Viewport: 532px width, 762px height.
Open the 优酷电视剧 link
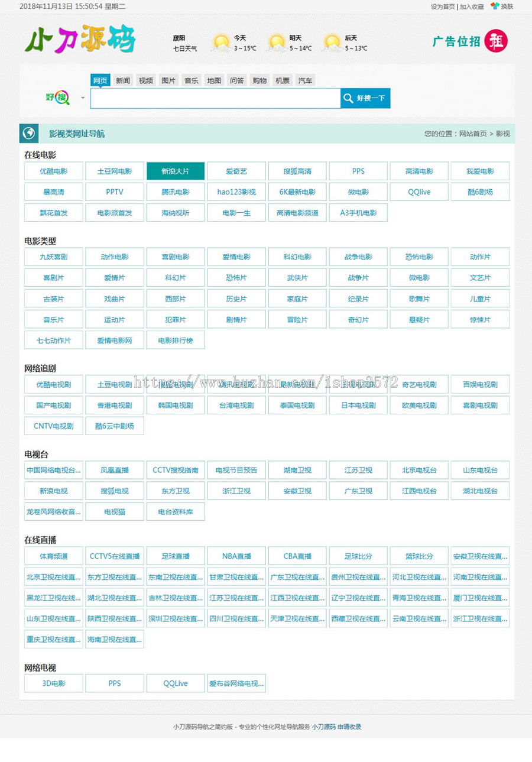point(54,384)
